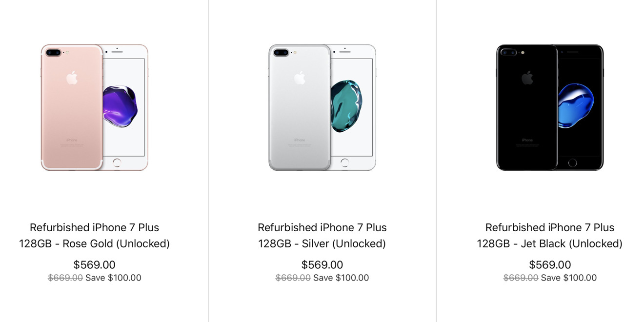Open the Silver iPhone 7 Plus image
644x322 pixels.
[x=322, y=107]
